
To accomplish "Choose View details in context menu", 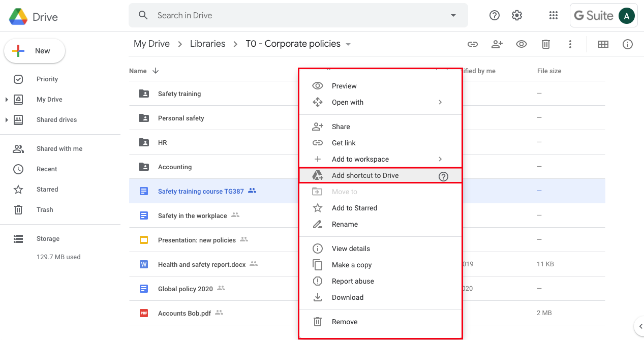I will (x=380, y=249).
